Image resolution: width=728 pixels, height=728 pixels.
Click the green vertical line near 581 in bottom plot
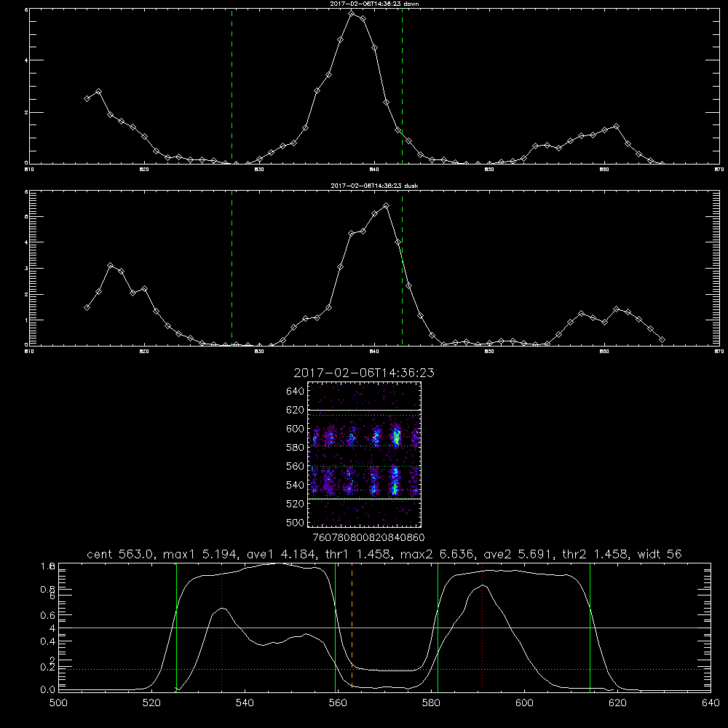pyautogui.click(x=438, y=628)
